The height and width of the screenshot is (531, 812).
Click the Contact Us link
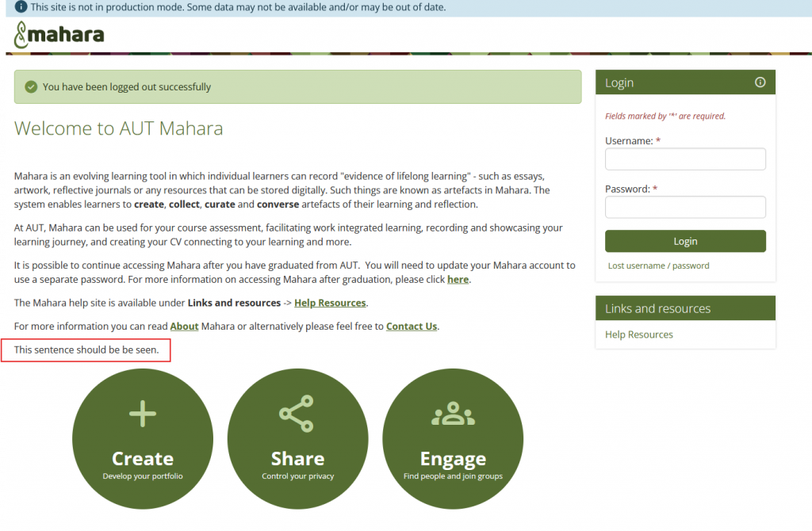coord(412,326)
